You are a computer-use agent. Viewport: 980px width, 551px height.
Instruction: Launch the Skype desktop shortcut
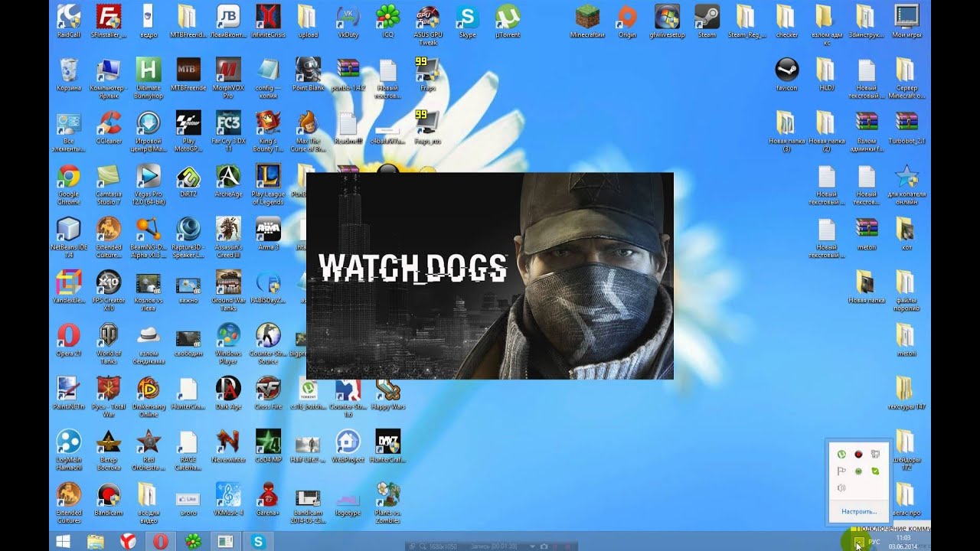pos(467,21)
